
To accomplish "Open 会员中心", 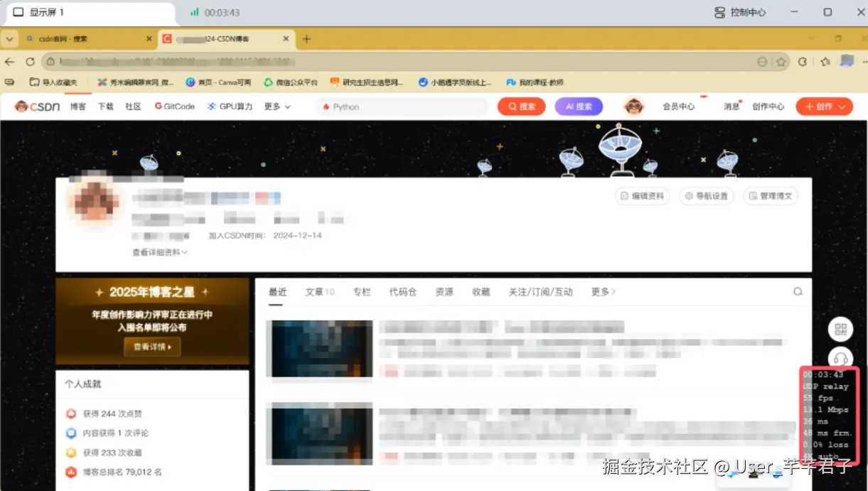I will 678,107.
